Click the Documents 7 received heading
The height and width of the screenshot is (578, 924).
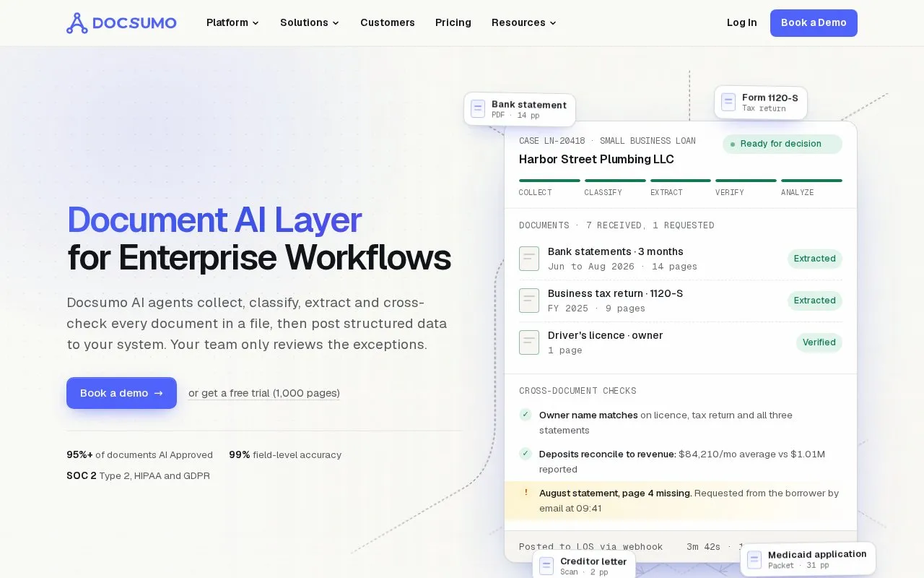[x=616, y=225]
